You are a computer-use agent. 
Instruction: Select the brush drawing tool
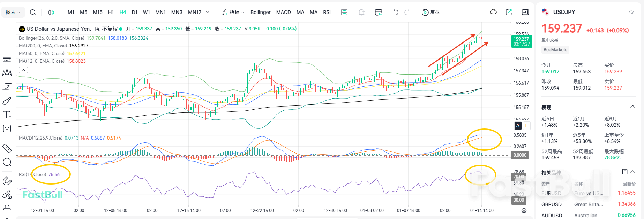click(7, 101)
